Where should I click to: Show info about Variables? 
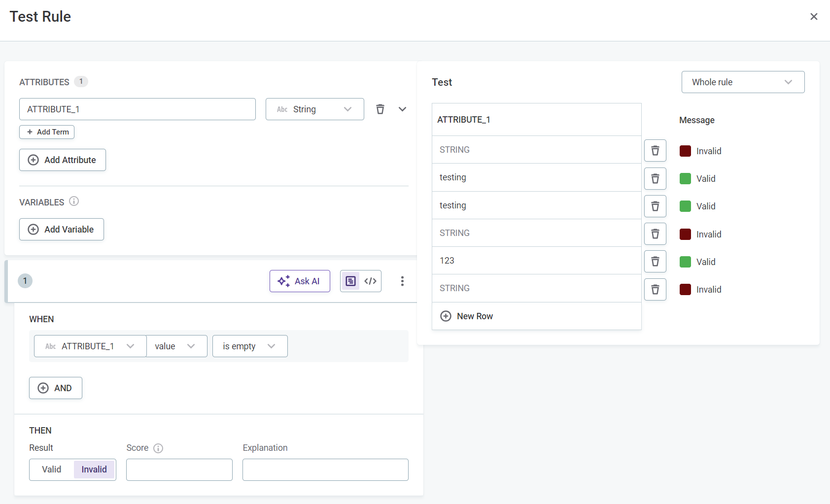pos(74,202)
